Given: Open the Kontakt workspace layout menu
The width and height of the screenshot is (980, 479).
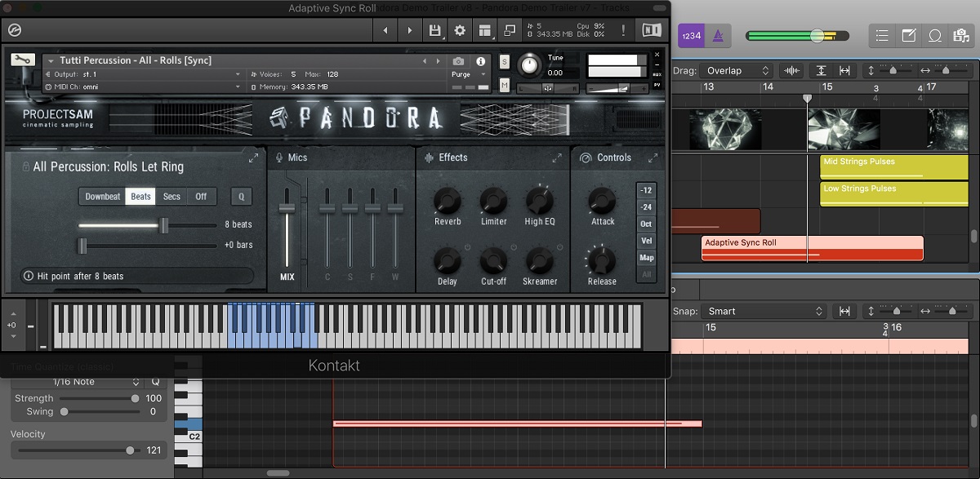Looking at the screenshot, I should click(485, 31).
